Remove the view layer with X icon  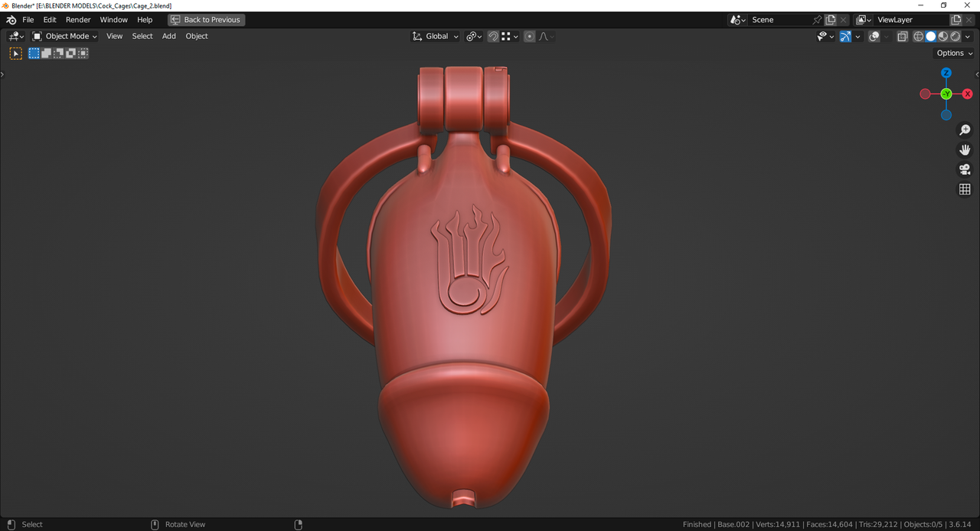click(x=969, y=20)
